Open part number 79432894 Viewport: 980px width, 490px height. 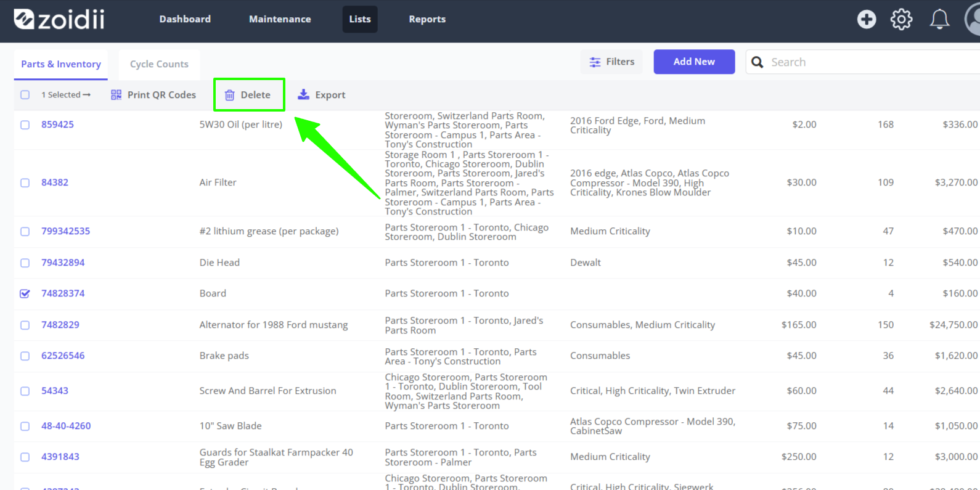(63, 263)
